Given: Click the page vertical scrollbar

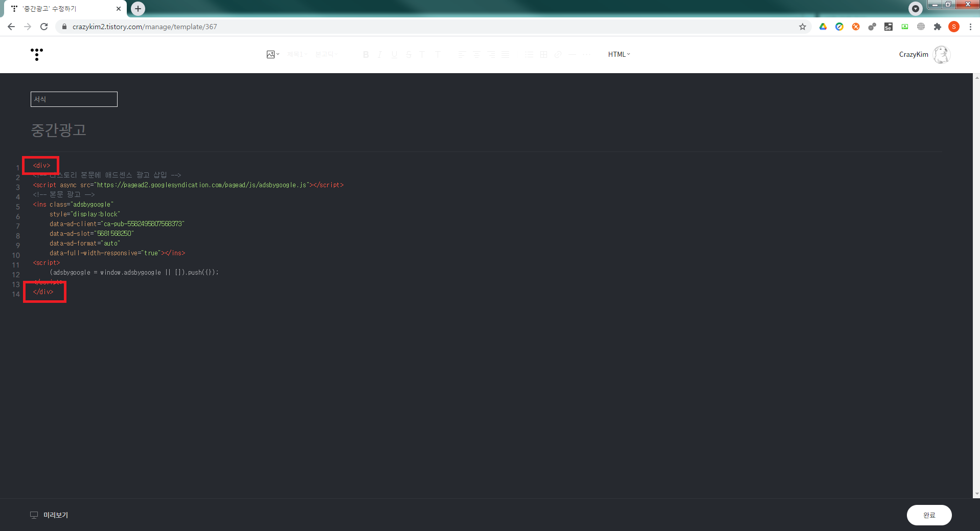Looking at the screenshot, I should click(x=976, y=285).
